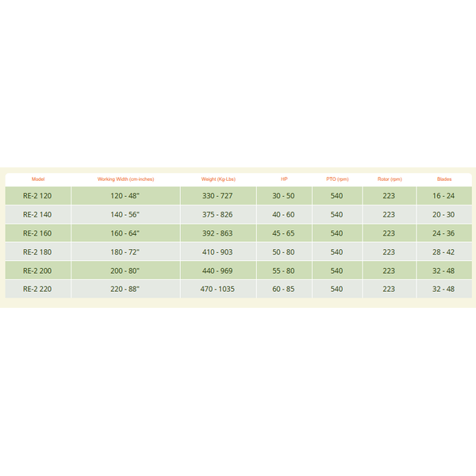The width and height of the screenshot is (476, 476).
Task: Select the Working Width column header
Action: coord(125,179)
